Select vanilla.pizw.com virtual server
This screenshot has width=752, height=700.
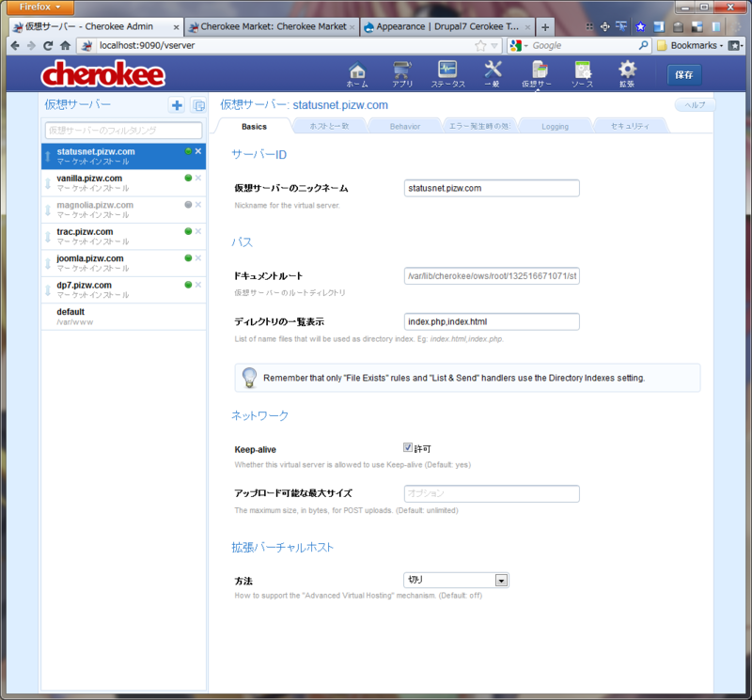pyautogui.click(x=124, y=182)
